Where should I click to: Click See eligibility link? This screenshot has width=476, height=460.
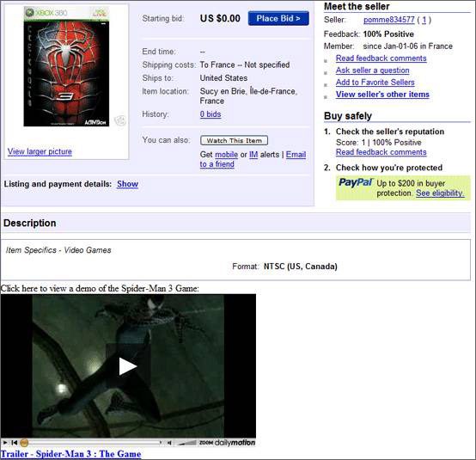[440, 193]
